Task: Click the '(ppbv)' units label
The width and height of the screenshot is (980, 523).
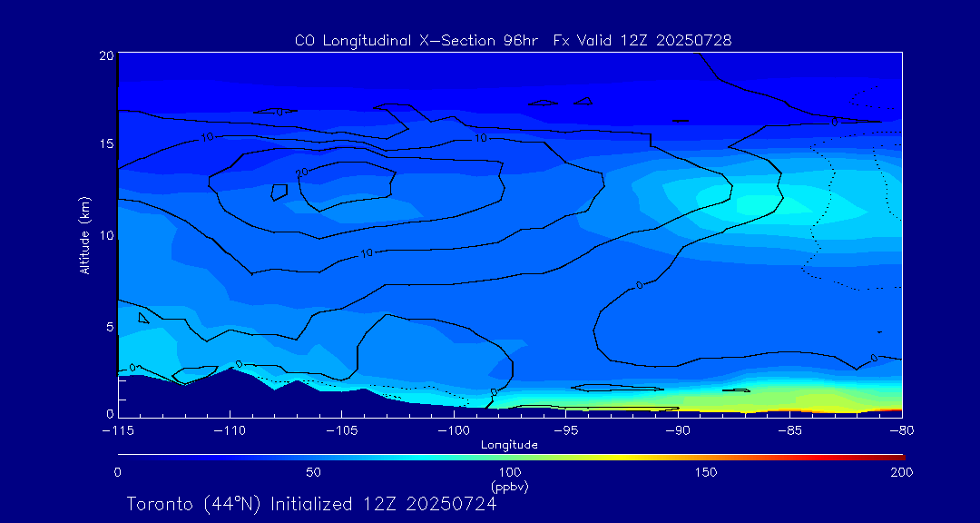Action: click(509, 487)
